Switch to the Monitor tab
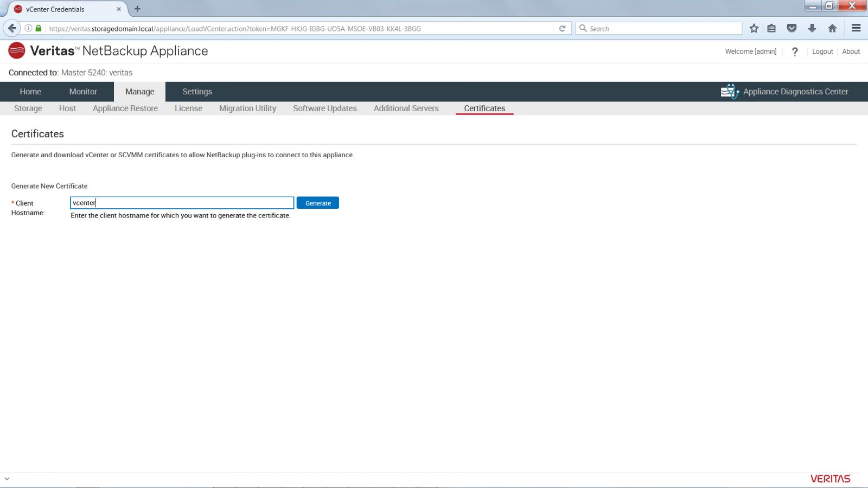The image size is (868, 488). click(83, 92)
